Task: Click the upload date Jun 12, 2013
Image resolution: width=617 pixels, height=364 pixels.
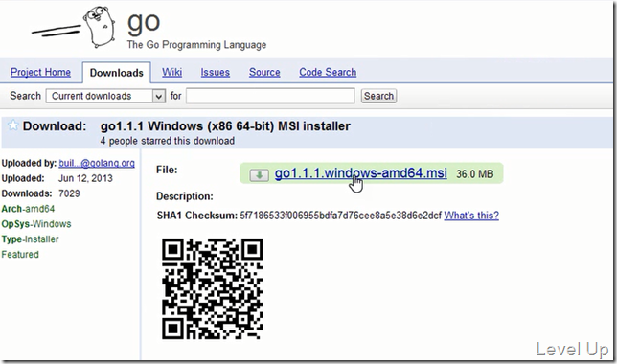Action: pos(85,178)
